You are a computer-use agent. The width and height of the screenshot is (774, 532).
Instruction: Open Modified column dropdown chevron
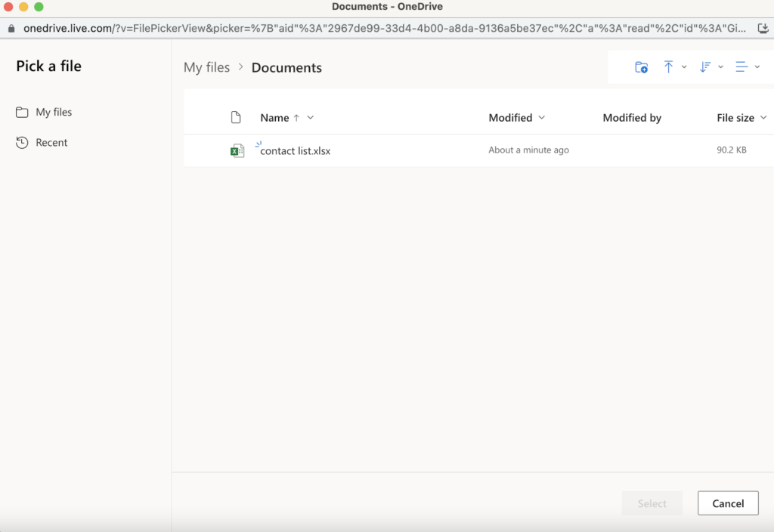pyautogui.click(x=541, y=117)
